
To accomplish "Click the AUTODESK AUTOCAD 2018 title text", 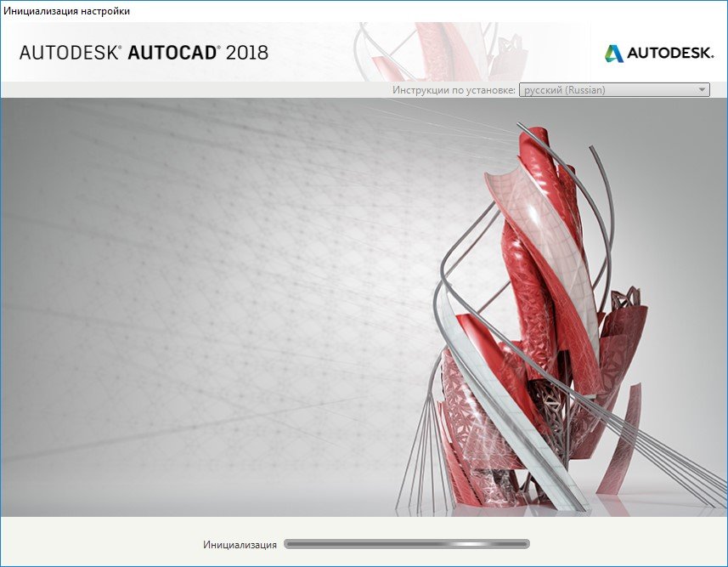I will click(x=144, y=53).
